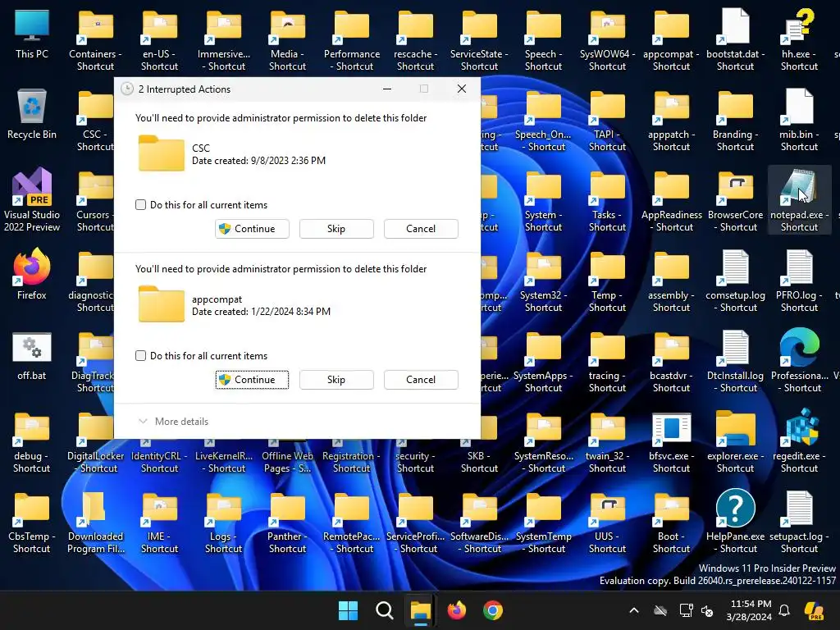The image size is (840, 630).
Task: Select the PFRO.log shortcut icon
Action: [799, 280]
